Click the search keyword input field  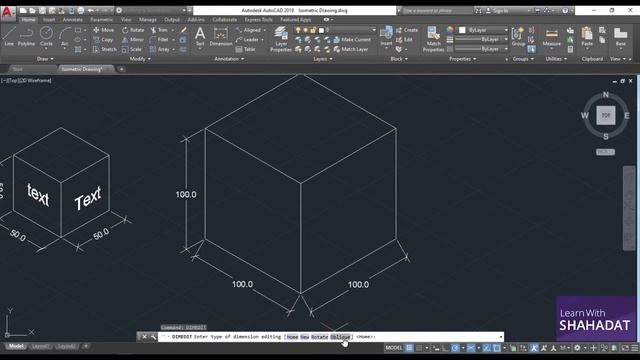tap(437, 11)
